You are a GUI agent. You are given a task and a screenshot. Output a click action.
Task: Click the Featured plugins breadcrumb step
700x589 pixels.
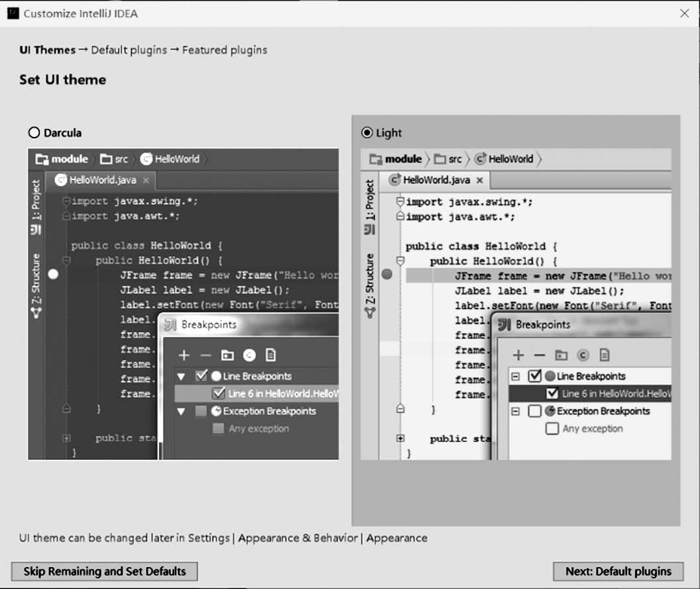[x=225, y=50]
